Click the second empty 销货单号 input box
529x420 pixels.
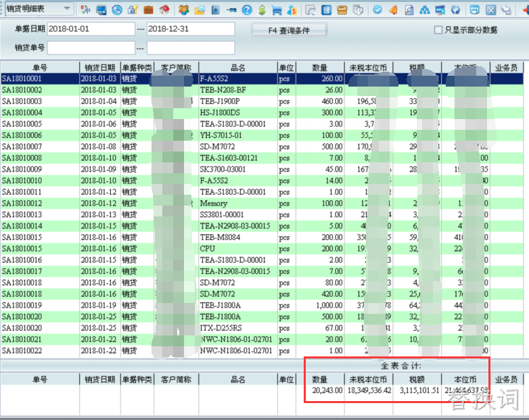(x=191, y=48)
